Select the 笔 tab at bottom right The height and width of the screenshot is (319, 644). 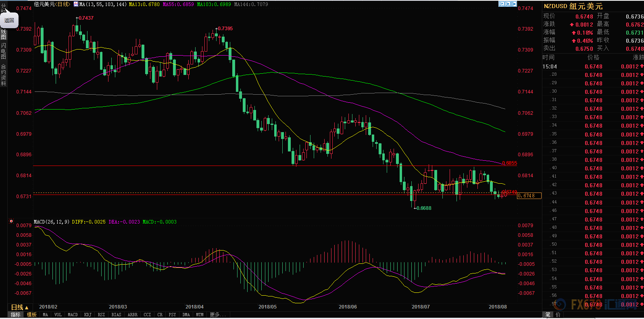[x=548, y=315]
